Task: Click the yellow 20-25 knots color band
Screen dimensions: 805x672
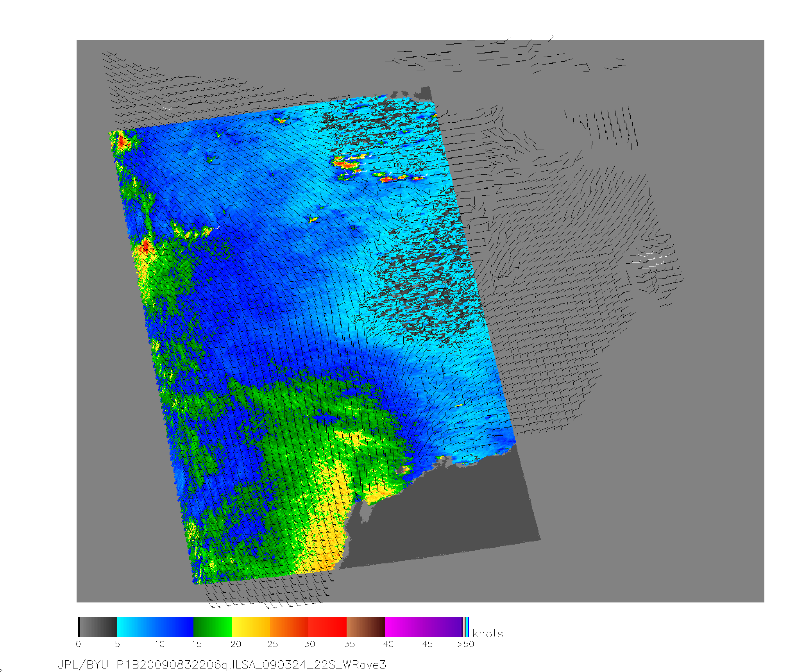Action: 251,627
